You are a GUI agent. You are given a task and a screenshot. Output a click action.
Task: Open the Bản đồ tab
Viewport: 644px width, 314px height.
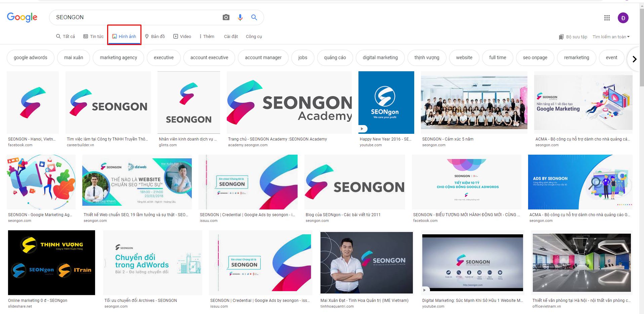tap(155, 36)
